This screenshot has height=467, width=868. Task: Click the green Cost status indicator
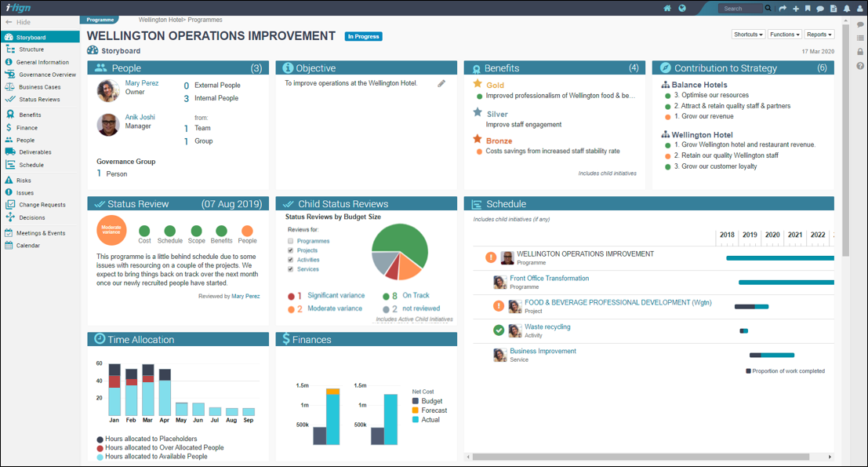144,231
